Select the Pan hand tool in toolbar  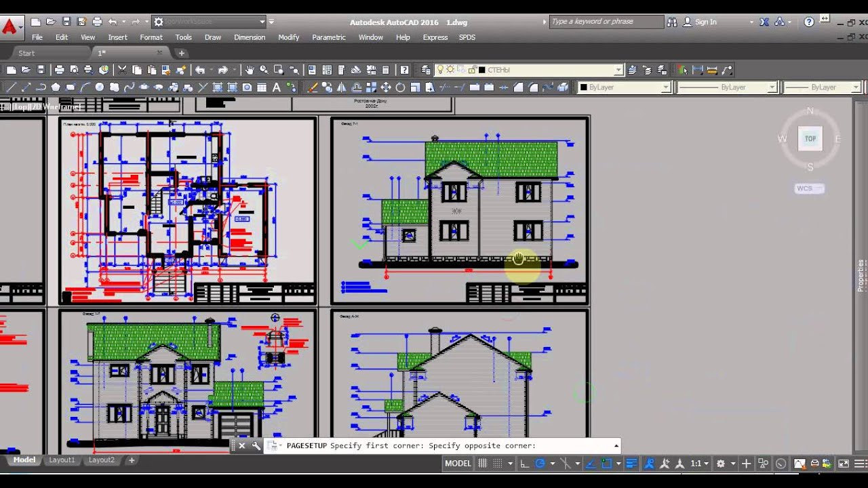tap(250, 70)
